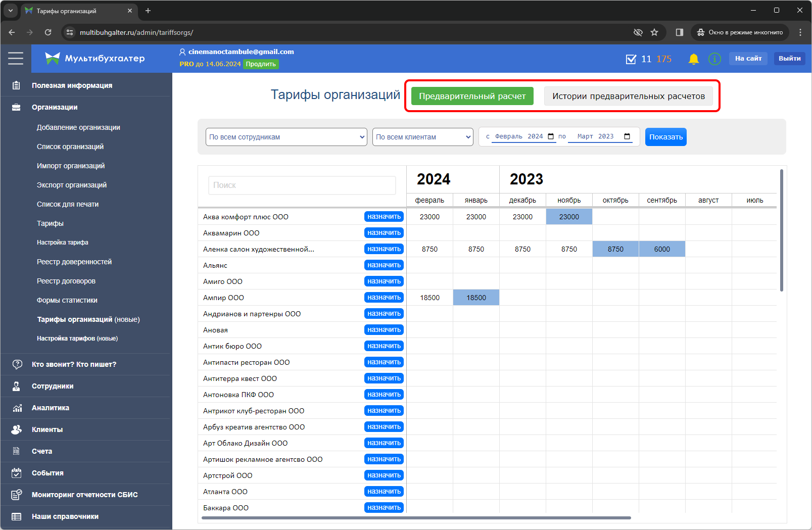This screenshot has height=530, width=812.
Task: Click the hamburger menu icon
Action: tap(16, 59)
